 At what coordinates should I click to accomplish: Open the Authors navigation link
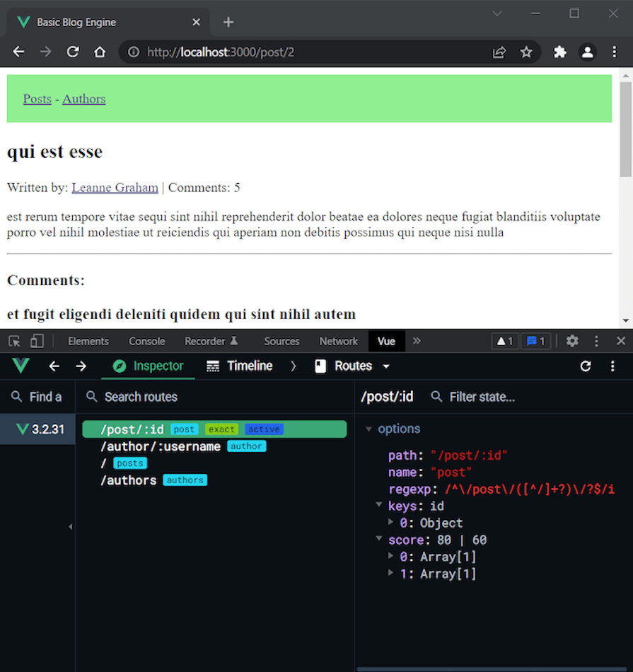[x=83, y=98]
